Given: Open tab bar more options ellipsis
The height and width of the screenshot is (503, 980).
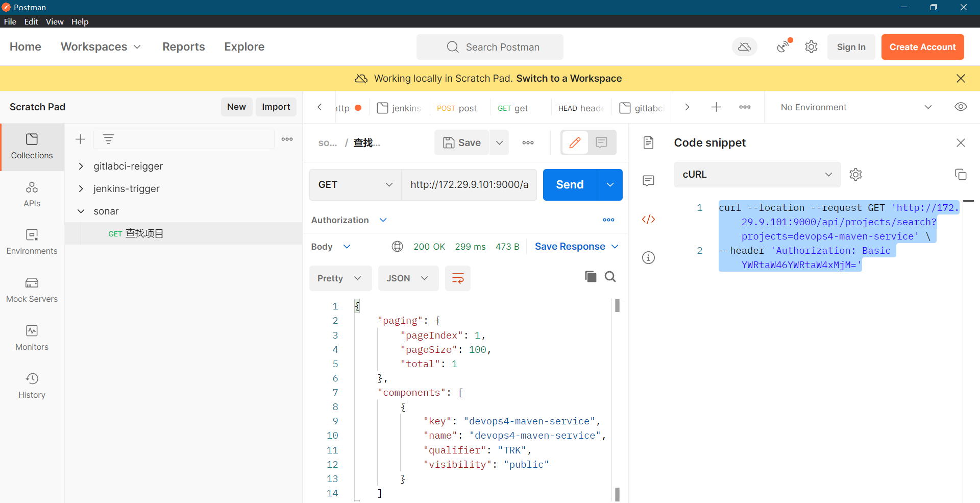Looking at the screenshot, I should click(x=745, y=107).
